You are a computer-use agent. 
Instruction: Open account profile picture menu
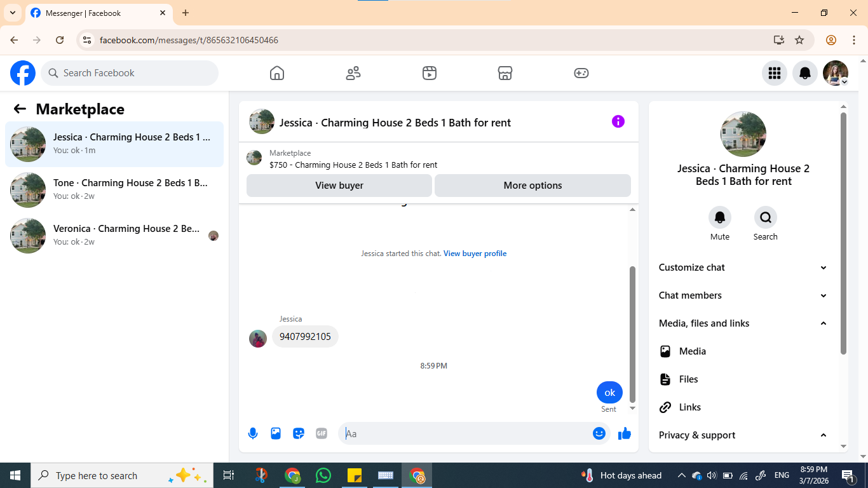point(836,73)
